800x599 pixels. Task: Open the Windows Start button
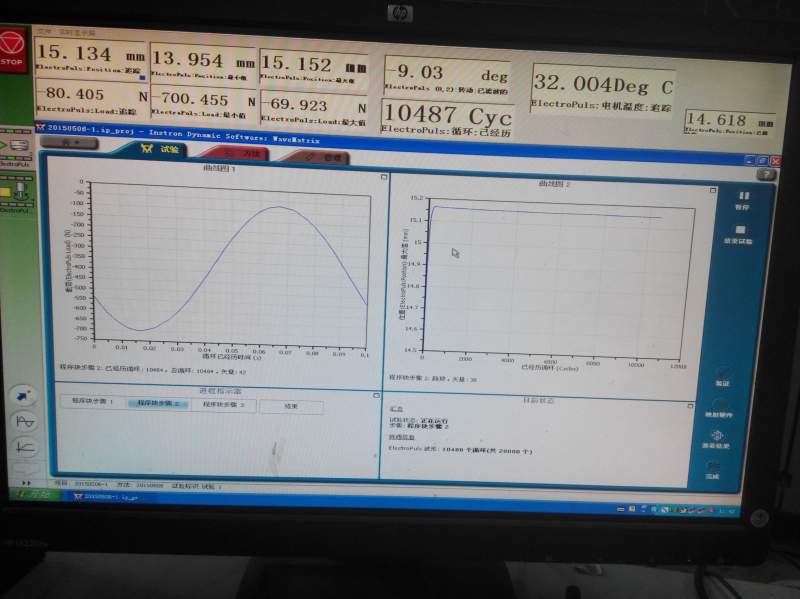pos(34,495)
